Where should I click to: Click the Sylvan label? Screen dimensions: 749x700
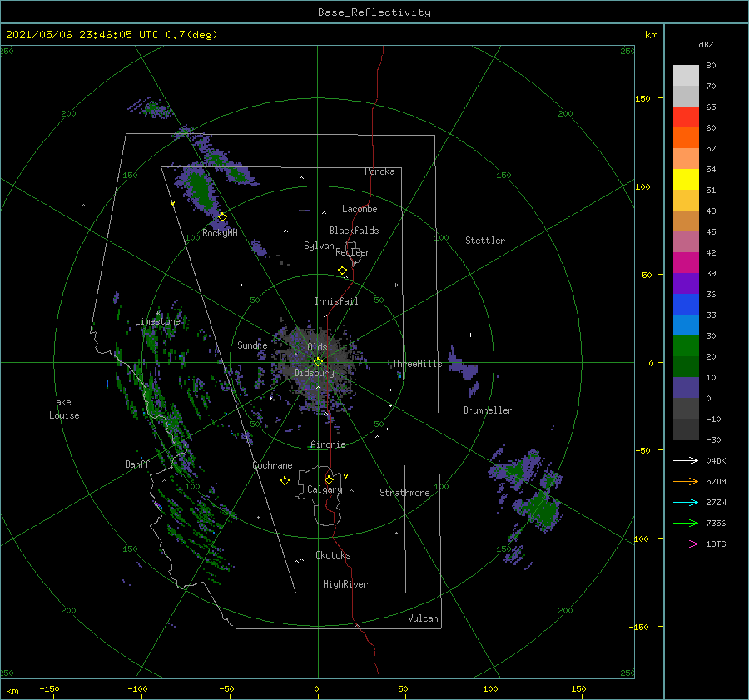319,246
